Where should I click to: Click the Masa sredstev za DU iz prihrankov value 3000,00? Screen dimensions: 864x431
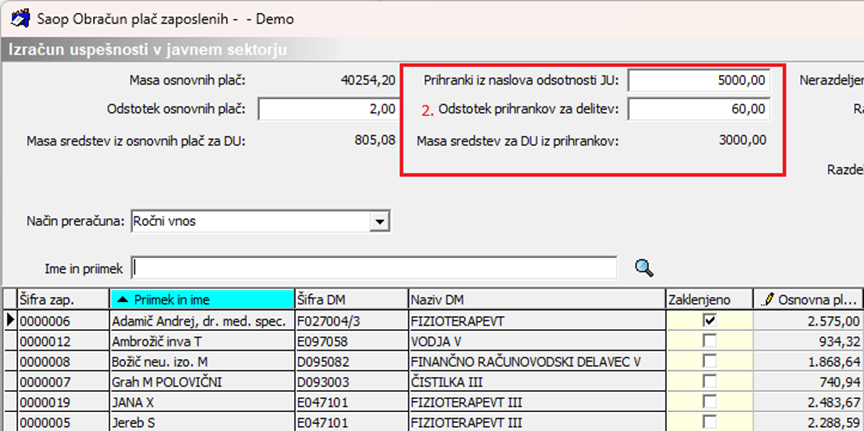pyautogui.click(x=742, y=141)
